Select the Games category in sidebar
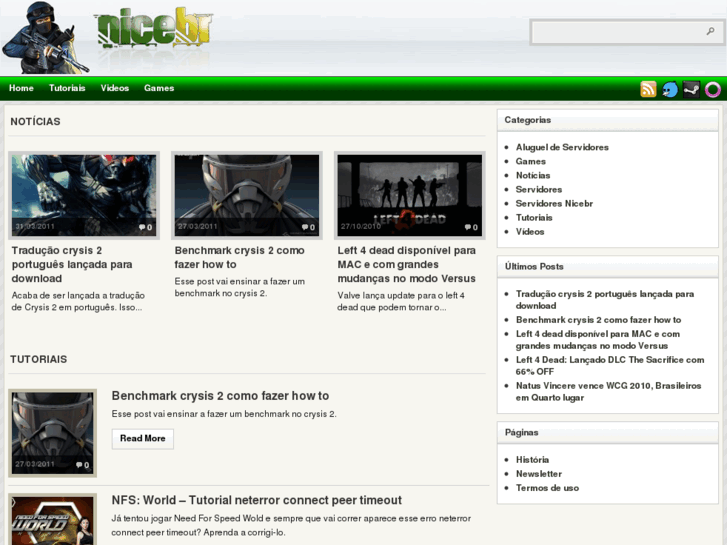Screen dimensions: 727x545 [530, 161]
